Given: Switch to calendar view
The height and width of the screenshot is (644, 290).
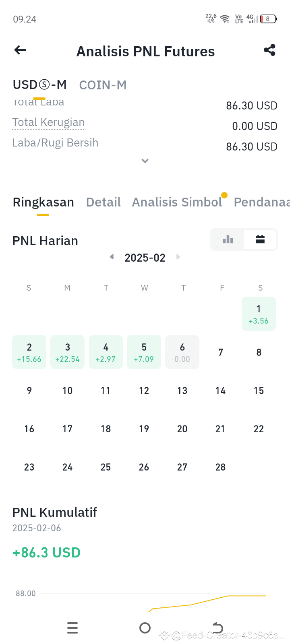Looking at the screenshot, I should (x=260, y=239).
